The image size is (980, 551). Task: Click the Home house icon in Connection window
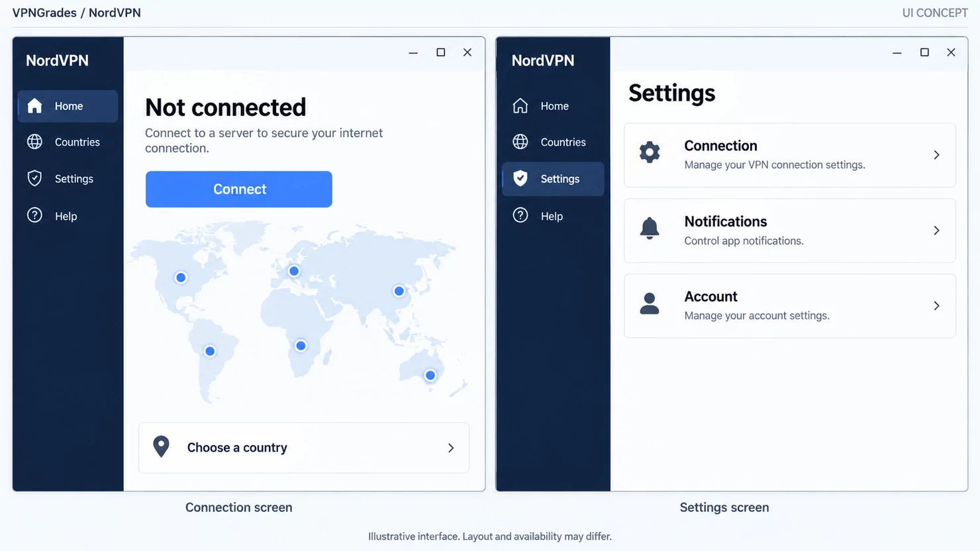click(x=34, y=106)
